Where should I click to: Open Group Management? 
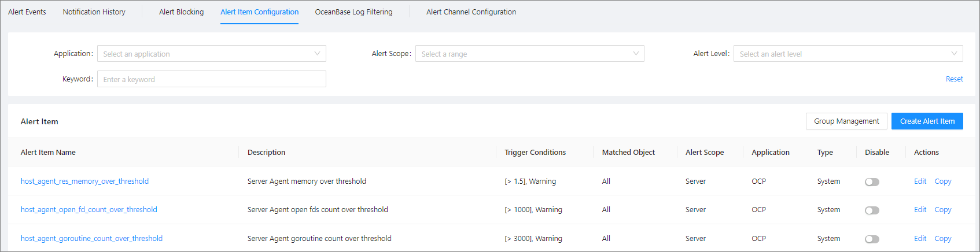click(x=846, y=121)
